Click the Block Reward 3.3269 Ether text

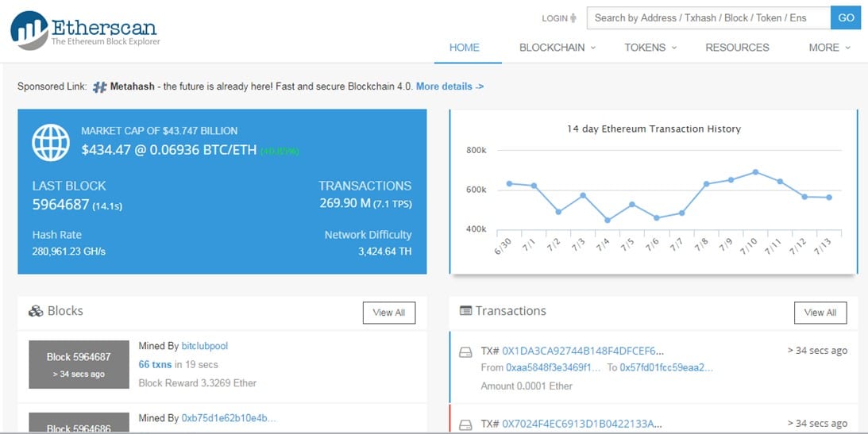pos(198,383)
